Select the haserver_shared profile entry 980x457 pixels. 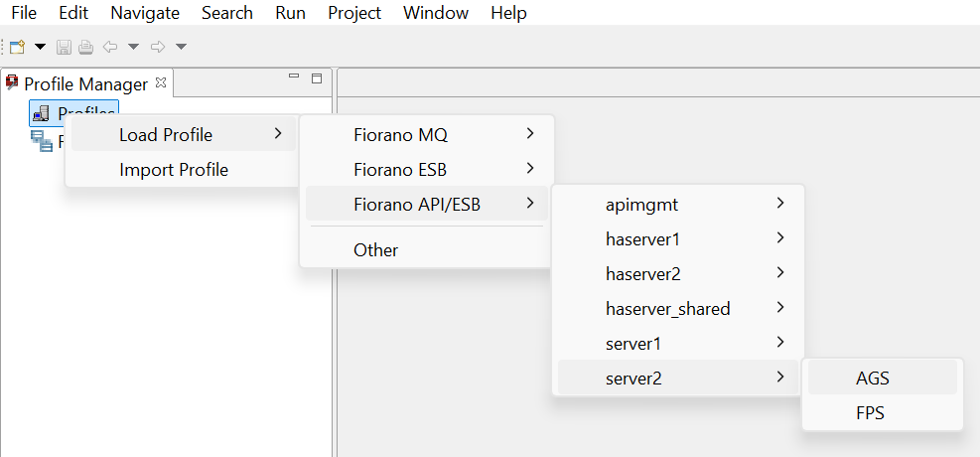pyautogui.click(x=678, y=308)
